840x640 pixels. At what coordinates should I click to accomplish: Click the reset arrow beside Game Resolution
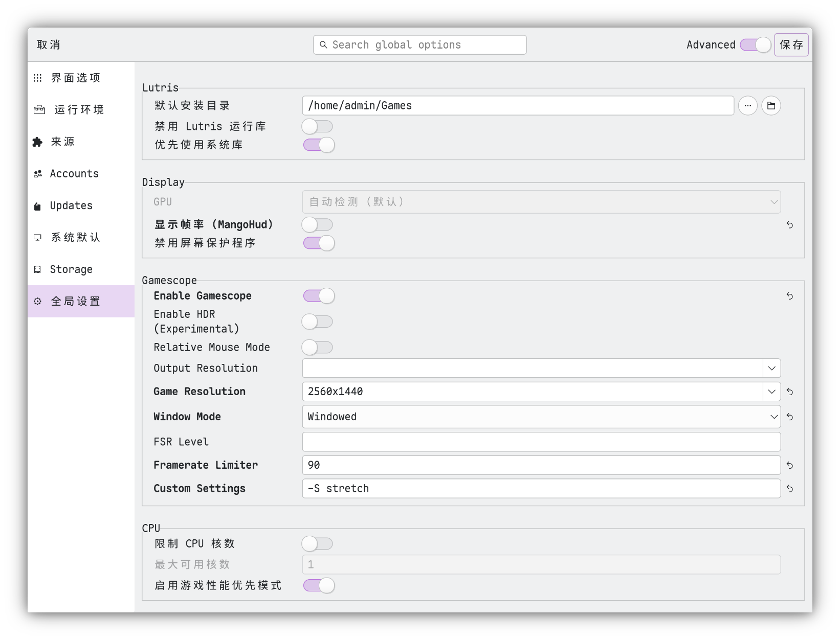click(x=789, y=392)
